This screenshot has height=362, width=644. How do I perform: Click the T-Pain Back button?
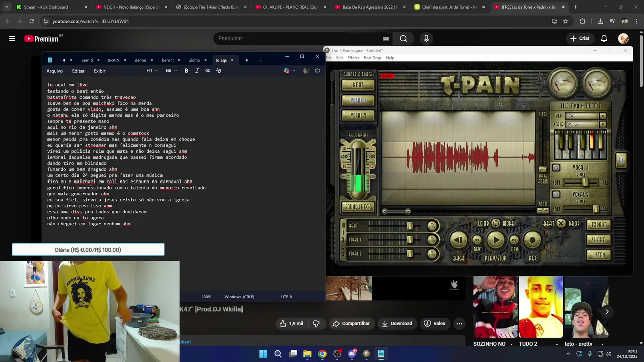pos(458,240)
